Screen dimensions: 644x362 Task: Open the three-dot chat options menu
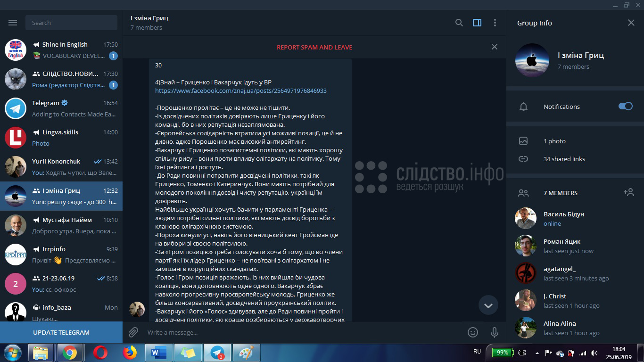pyautogui.click(x=495, y=23)
